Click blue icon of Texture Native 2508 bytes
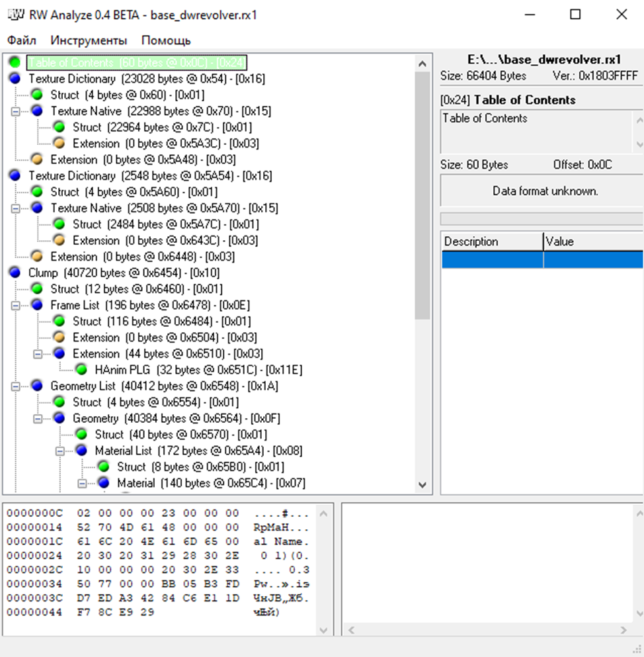The height and width of the screenshot is (657, 644). [x=37, y=208]
